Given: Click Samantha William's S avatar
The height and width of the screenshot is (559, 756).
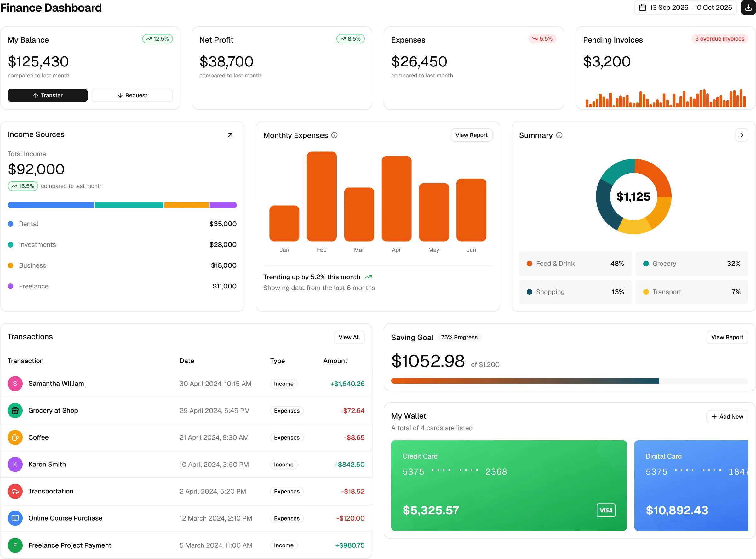Looking at the screenshot, I should tap(15, 383).
